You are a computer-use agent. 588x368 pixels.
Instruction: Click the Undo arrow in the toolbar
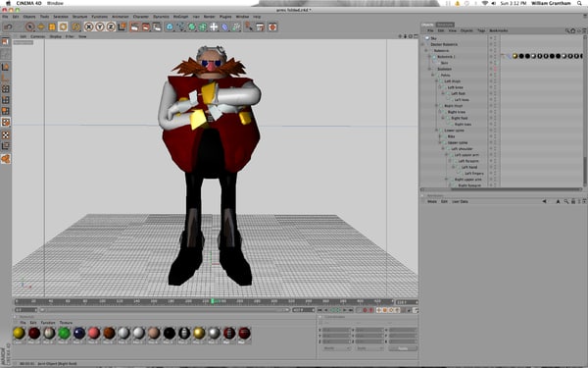[7, 26]
